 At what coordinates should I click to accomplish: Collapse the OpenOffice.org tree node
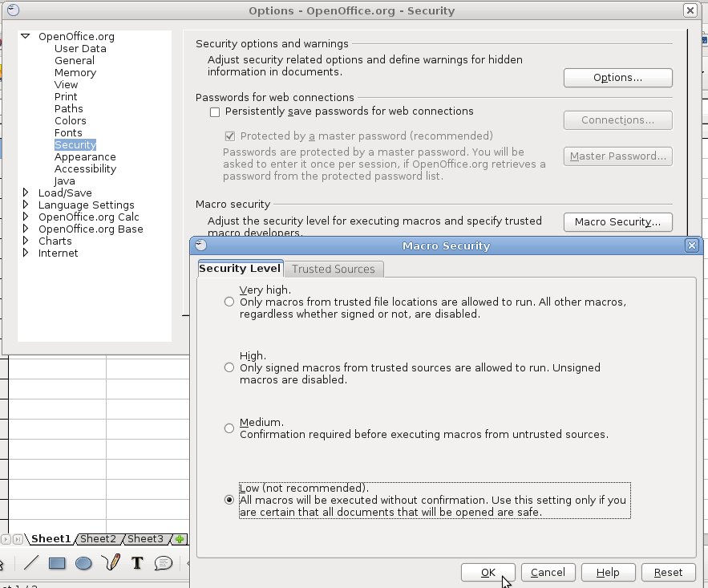pos(26,36)
